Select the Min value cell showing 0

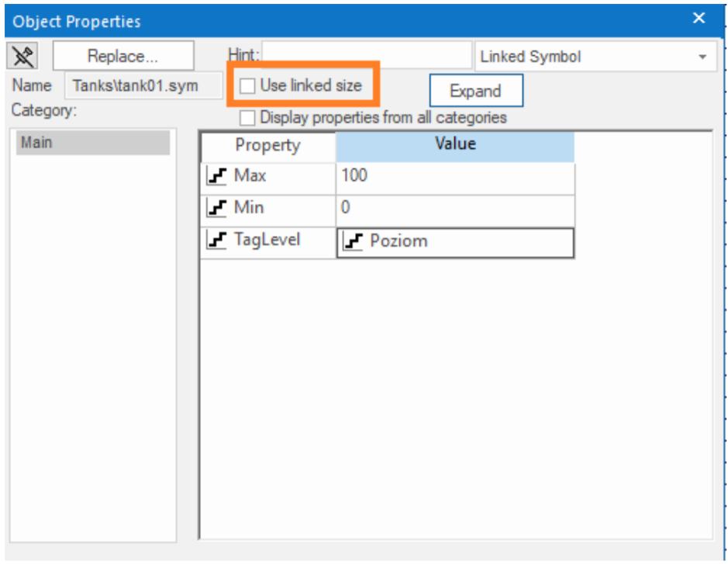(455, 209)
